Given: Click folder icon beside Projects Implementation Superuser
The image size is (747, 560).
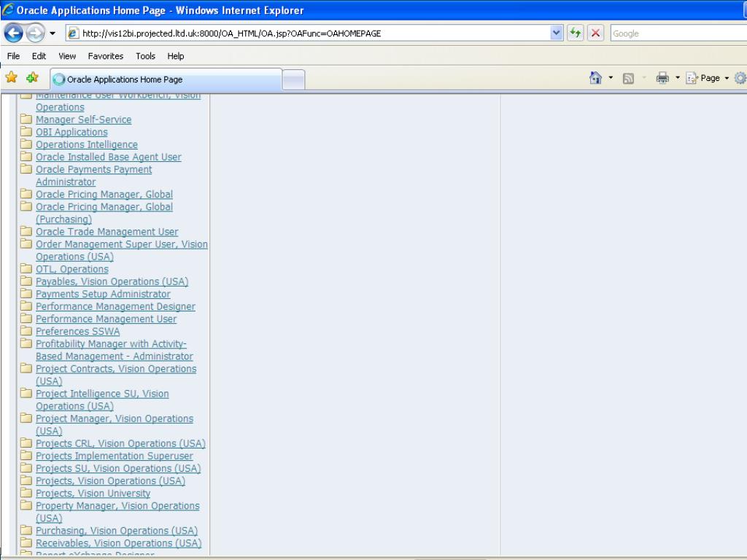Looking at the screenshot, I should [x=26, y=455].
